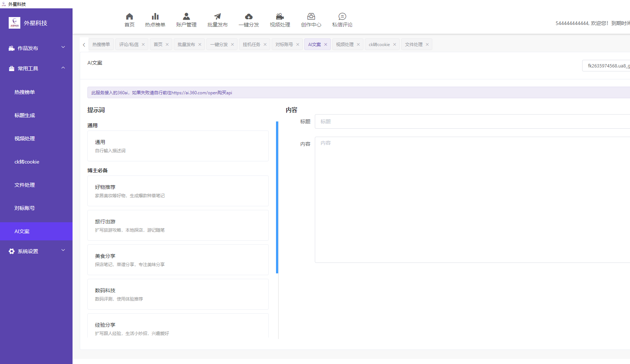630x364 pixels.
Task: Select 标题生成 in the sidebar
Action: tap(25, 115)
